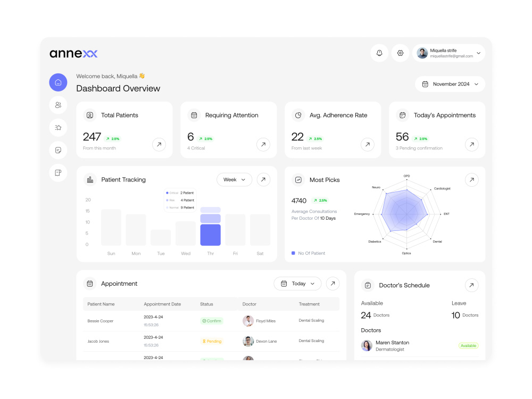The height and width of the screenshot is (399, 532).
Task: Click the 10 Doctors leave count
Action: (465, 315)
